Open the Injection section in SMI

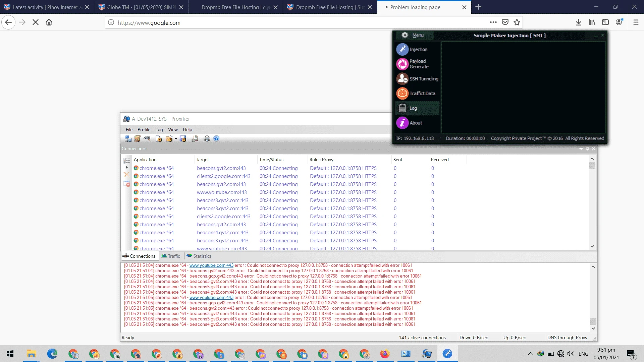418,49
